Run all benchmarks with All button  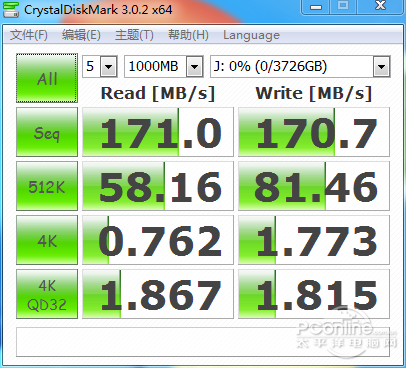click(x=47, y=78)
